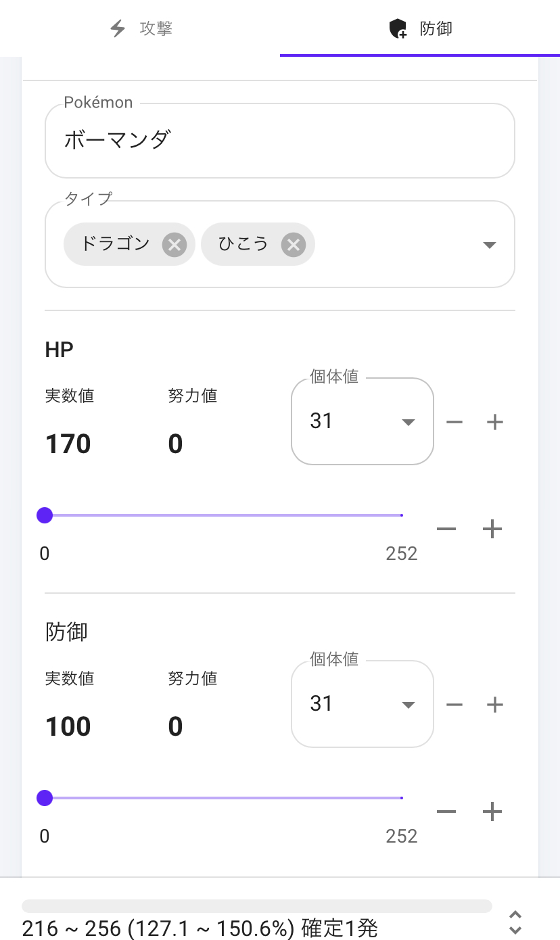Expand the damage result panel chevron

515,922
